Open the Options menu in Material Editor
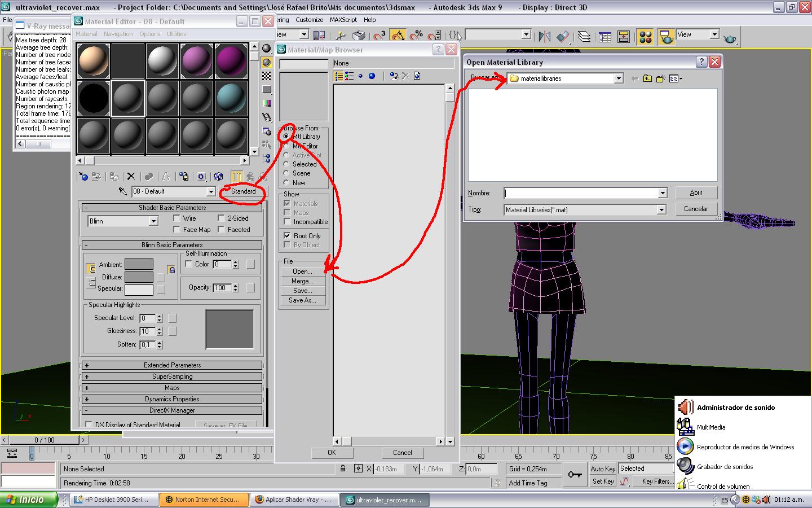 (150, 34)
